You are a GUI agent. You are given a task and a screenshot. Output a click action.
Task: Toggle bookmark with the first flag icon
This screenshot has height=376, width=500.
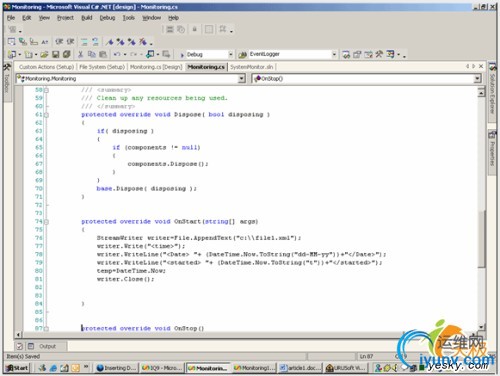coord(109,42)
